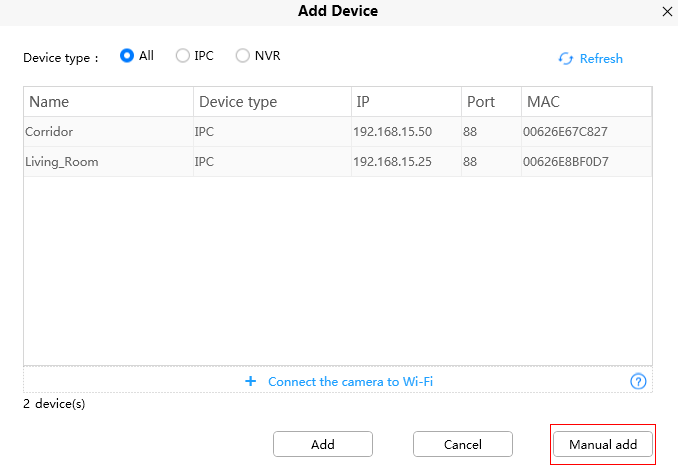Viewport: 678px width, 467px height.
Task: Sort by the Port column header
Action: pyautogui.click(x=492, y=102)
